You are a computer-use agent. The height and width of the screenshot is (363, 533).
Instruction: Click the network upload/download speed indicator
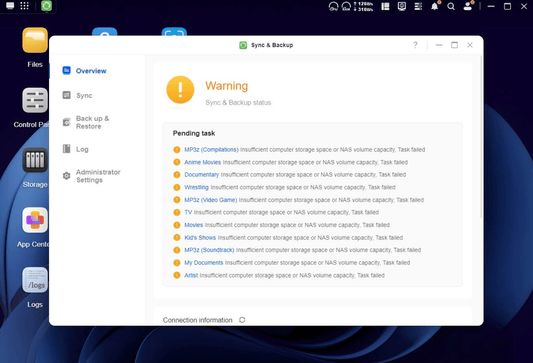pyautogui.click(x=363, y=6)
